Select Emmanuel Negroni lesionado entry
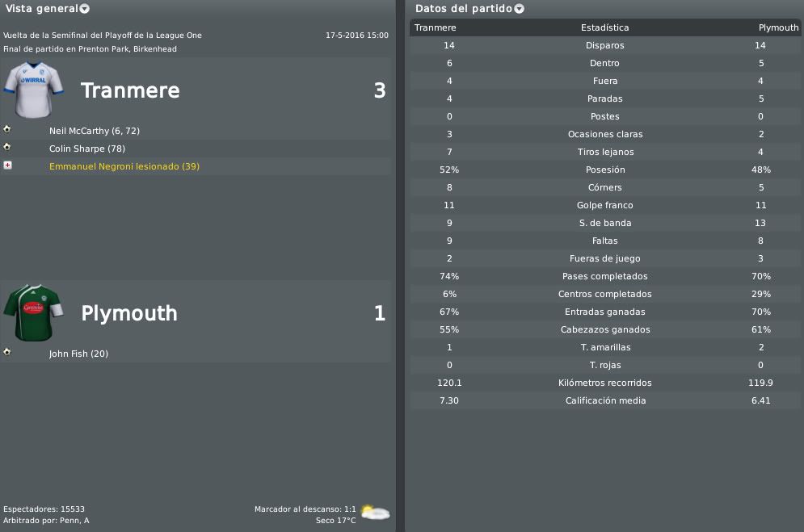Image resolution: width=804 pixels, height=532 pixels. click(124, 166)
